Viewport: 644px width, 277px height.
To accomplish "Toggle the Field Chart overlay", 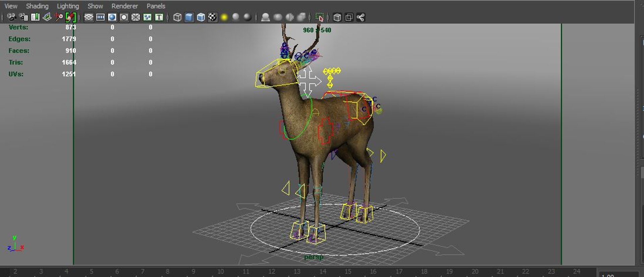I will point(136,17).
